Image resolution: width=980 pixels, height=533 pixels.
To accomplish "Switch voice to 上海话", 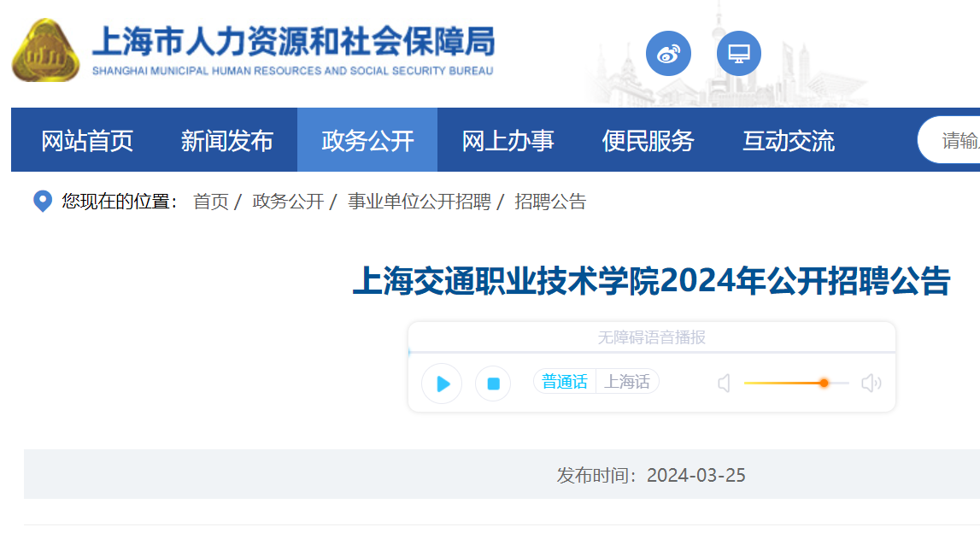I will coord(627,382).
